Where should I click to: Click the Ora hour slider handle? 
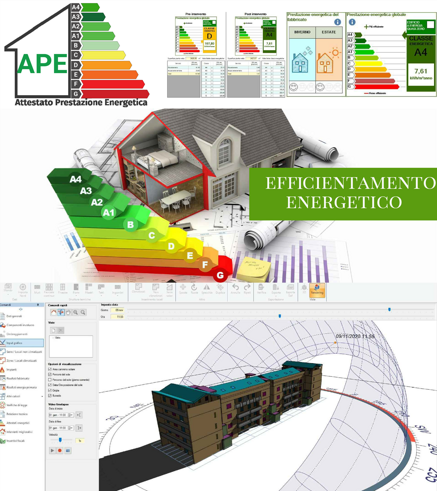point(280,316)
